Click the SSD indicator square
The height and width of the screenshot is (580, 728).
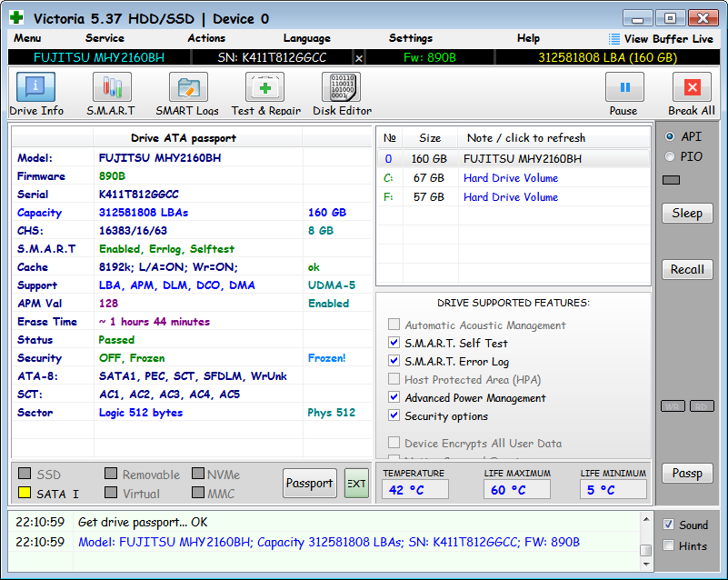[x=25, y=474]
